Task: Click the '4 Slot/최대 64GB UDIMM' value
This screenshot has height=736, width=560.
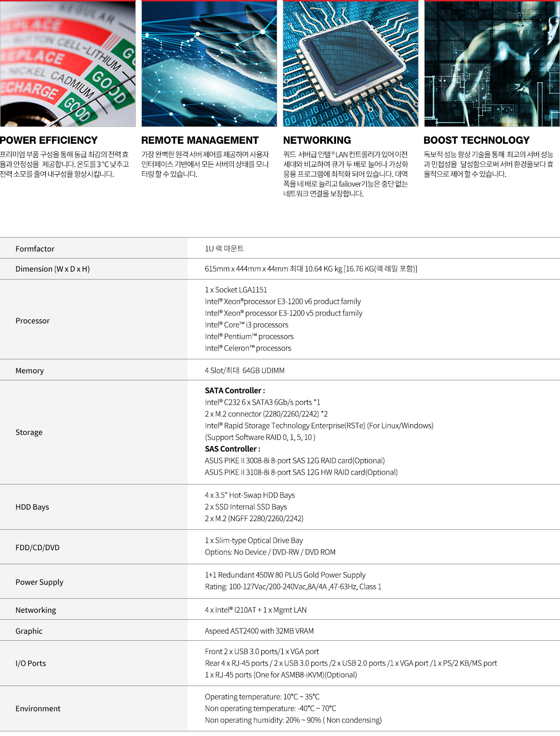Action: tap(245, 371)
